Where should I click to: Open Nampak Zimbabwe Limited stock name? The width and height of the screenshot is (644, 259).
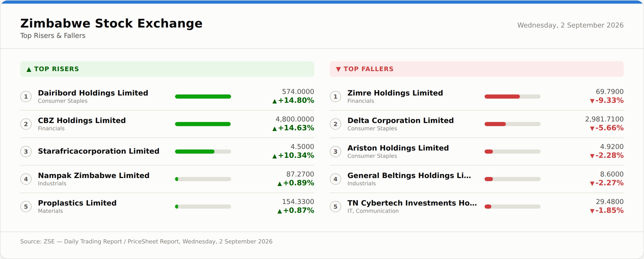point(94,175)
